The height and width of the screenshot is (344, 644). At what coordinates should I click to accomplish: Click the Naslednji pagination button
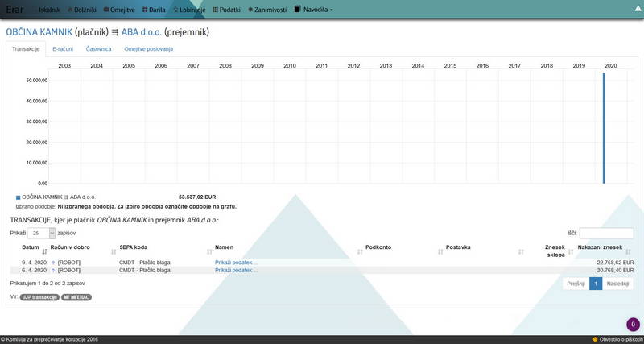[x=617, y=284]
